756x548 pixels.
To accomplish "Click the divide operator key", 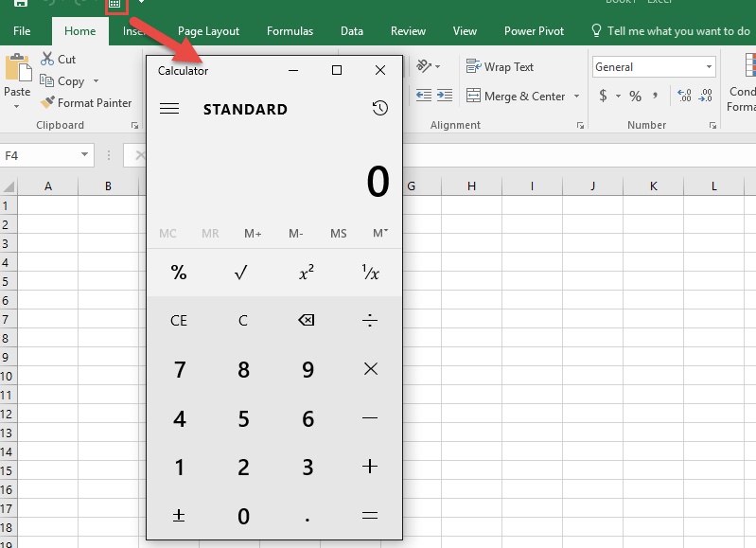I will point(370,320).
